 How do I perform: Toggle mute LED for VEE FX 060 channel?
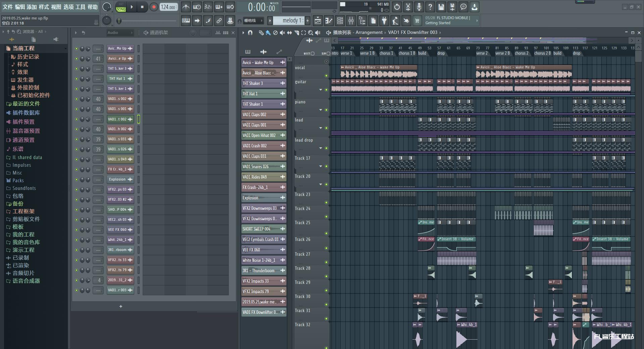77,230
